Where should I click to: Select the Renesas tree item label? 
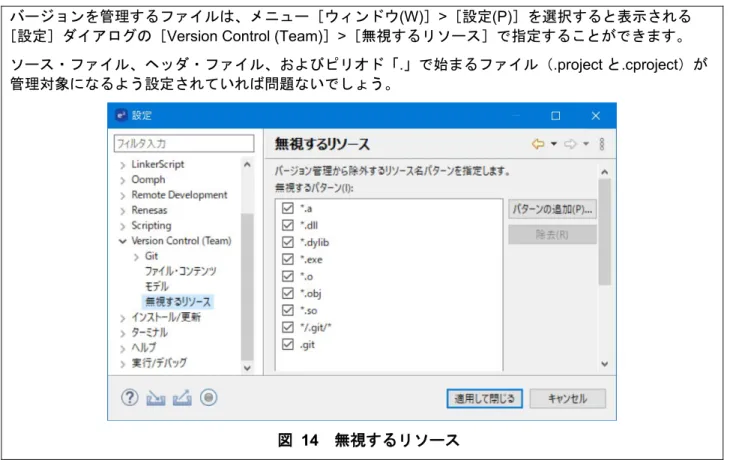(x=149, y=210)
